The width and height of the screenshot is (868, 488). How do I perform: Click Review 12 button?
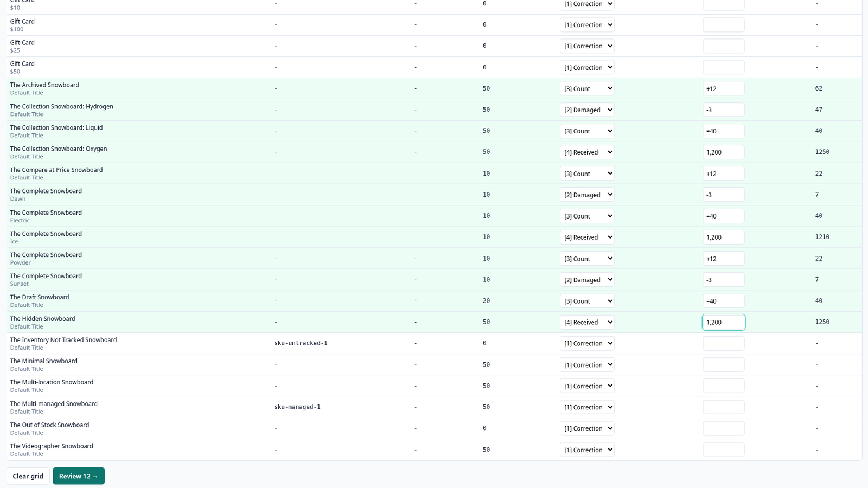pos(79,476)
